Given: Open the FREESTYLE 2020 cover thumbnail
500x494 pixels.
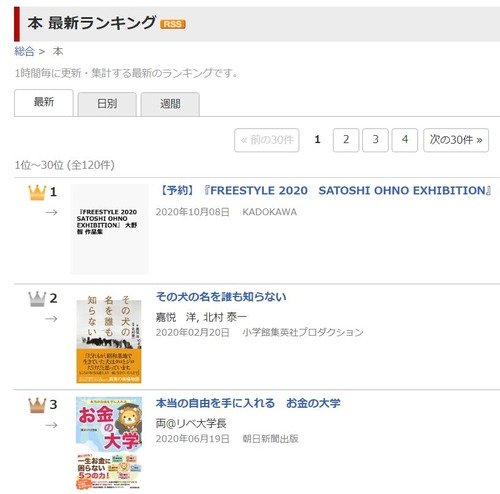Looking at the screenshot, I should pos(109,229).
